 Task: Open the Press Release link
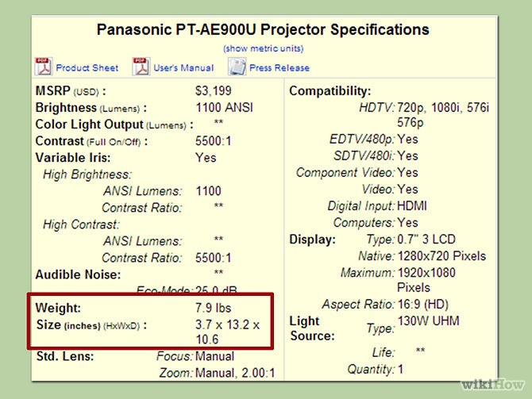click(x=279, y=67)
